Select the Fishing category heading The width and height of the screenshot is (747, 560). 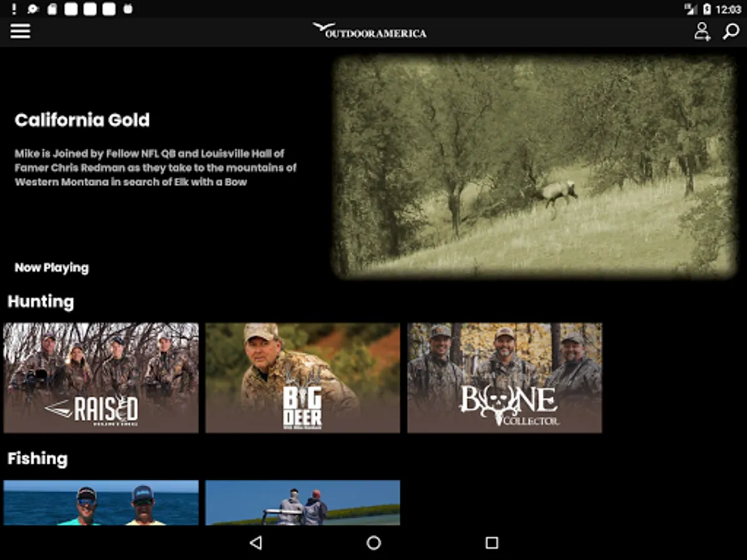tap(37, 459)
